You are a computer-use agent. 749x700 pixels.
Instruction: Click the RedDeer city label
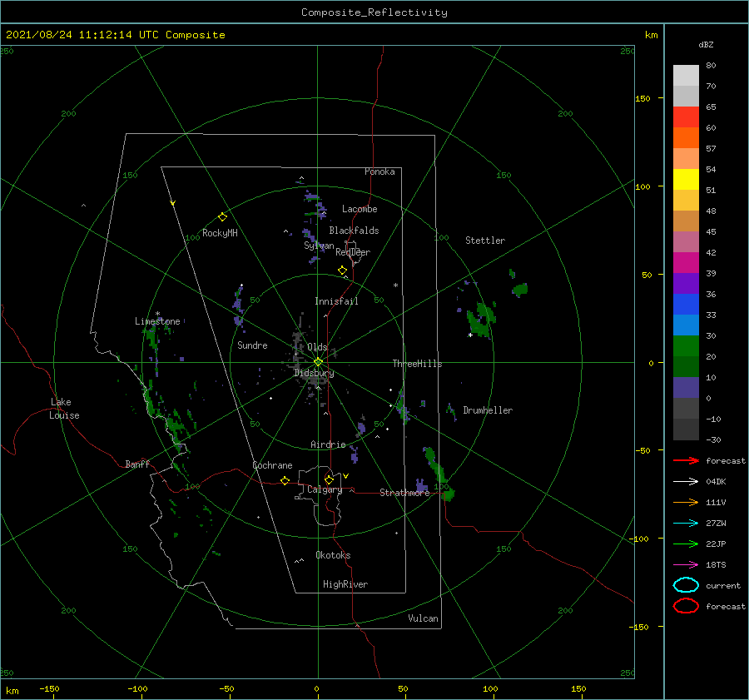pos(353,252)
